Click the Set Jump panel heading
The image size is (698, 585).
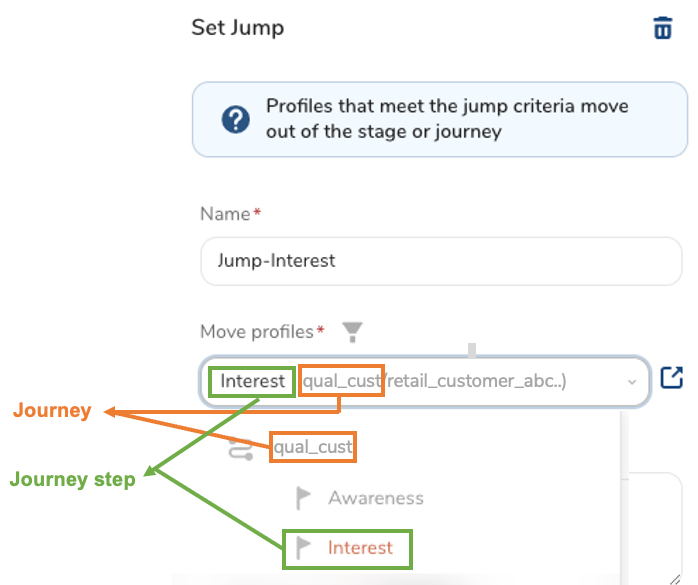coord(238,28)
